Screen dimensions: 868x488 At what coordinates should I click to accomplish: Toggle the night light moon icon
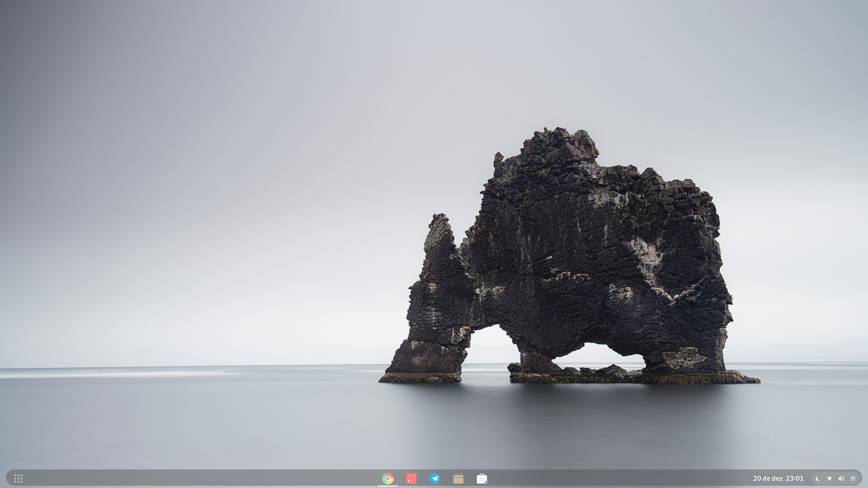tap(818, 478)
